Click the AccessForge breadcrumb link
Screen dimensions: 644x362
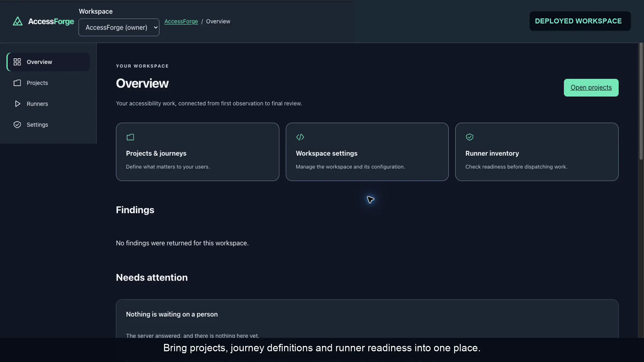[181, 21]
